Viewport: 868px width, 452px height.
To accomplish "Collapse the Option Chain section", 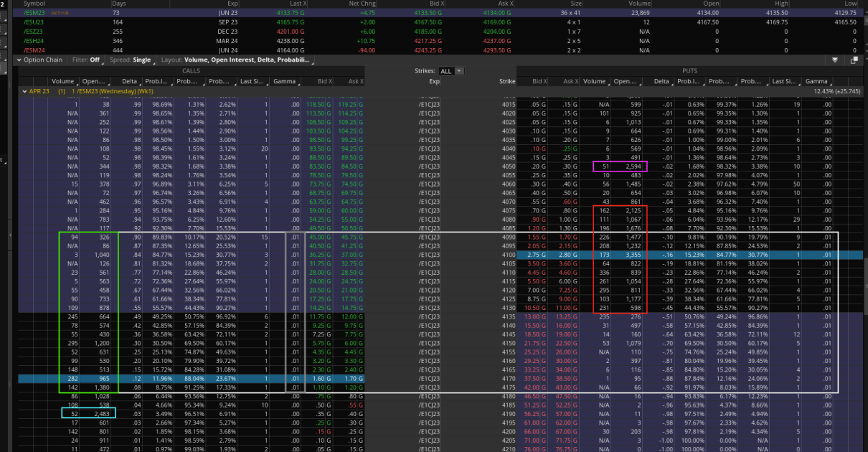I will [20, 60].
